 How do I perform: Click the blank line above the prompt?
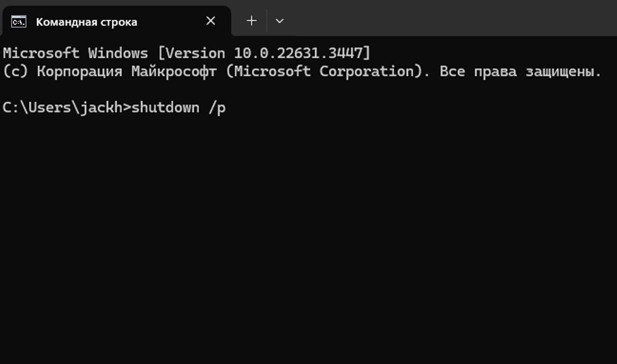click(308, 89)
